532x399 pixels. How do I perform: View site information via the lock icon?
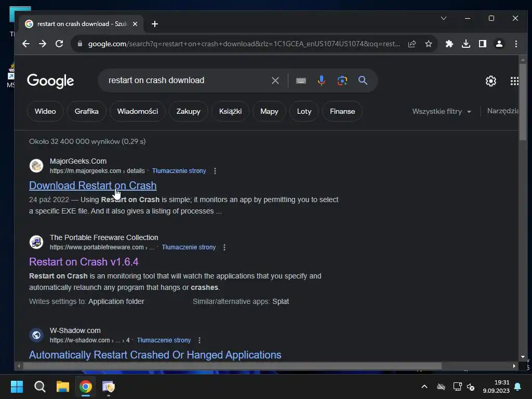click(x=79, y=44)
